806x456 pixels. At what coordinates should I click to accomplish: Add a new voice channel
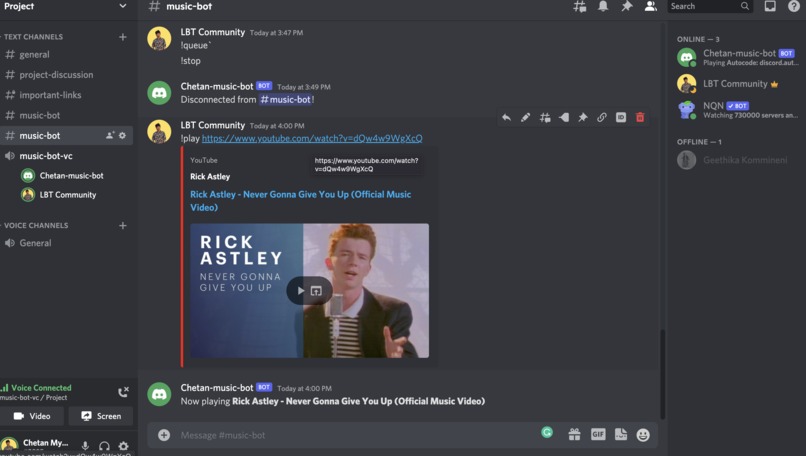122,225
